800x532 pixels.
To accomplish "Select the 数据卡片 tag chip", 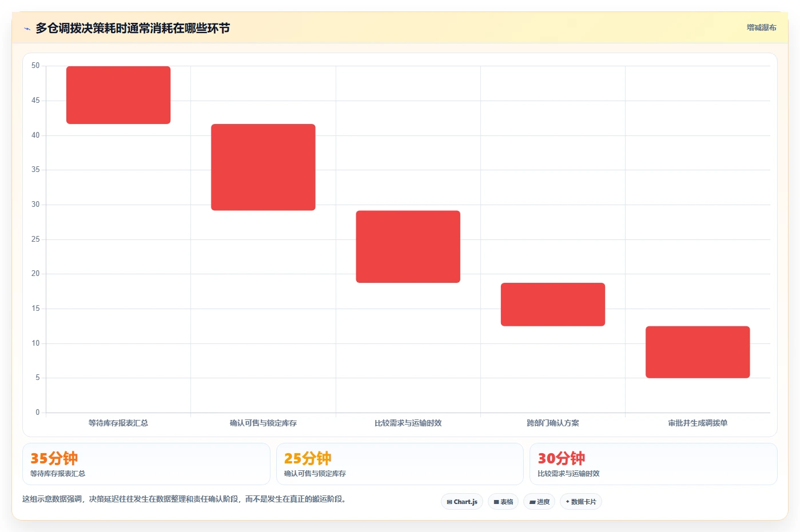I will [581, 502].
